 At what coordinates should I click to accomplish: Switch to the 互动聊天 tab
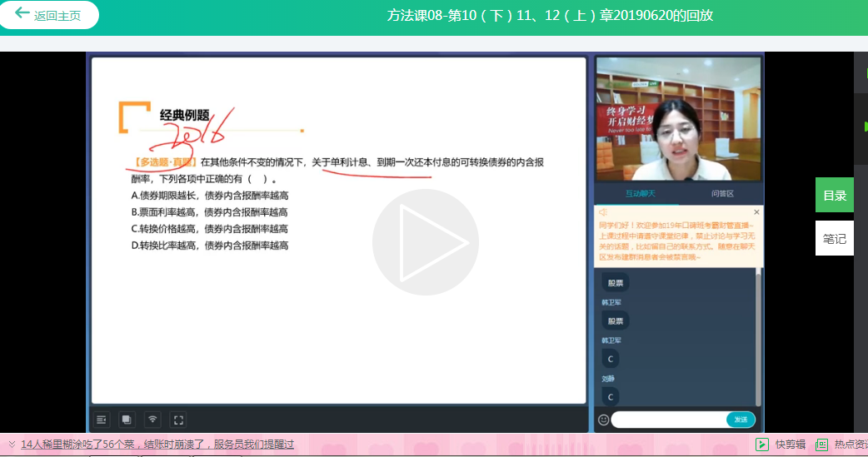point(641,194)
